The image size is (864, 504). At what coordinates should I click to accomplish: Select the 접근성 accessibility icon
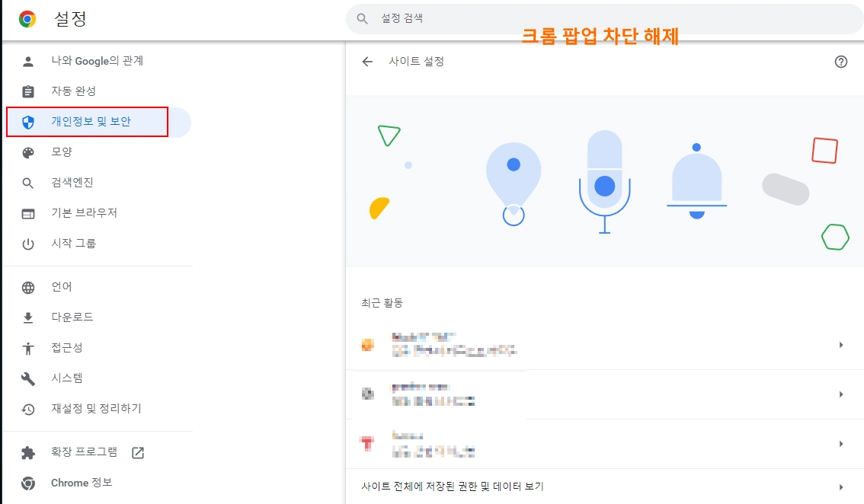pos(29,347)
